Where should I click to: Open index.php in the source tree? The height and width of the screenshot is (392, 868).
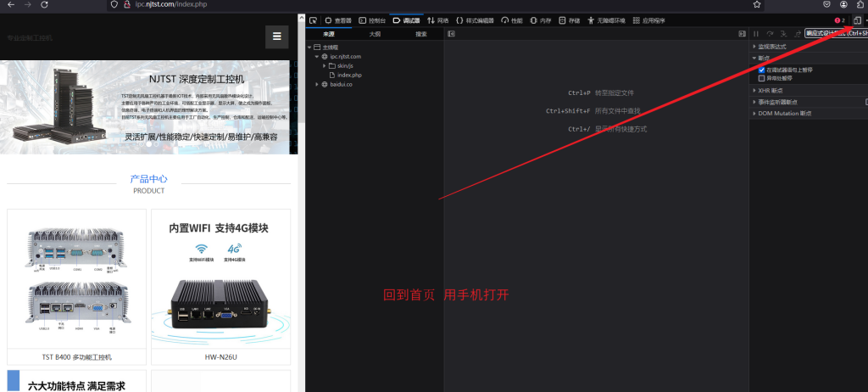click(x=349, y=75)
